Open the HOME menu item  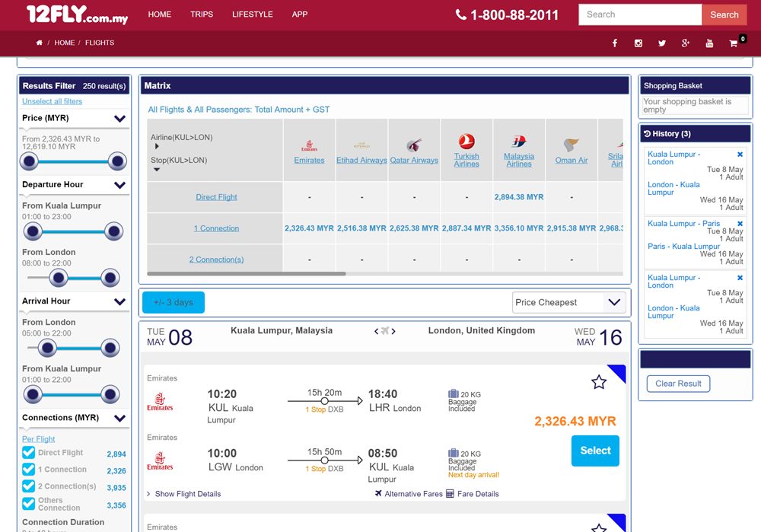160,14
